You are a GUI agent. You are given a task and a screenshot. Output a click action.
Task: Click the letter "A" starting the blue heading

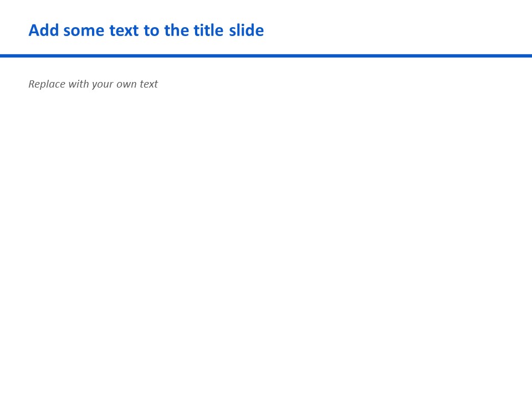[x=34, y=30]
